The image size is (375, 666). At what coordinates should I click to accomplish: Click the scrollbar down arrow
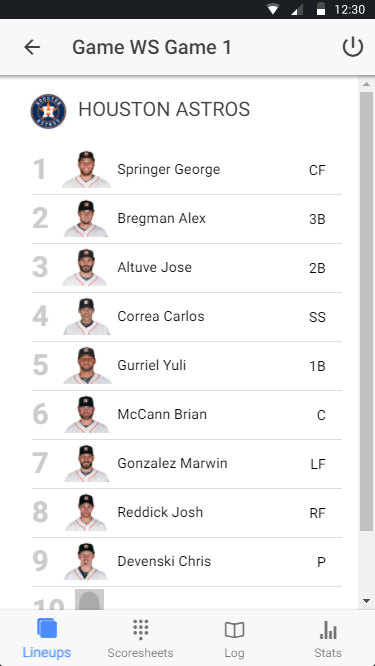pyautogui.click(x=366, y=601)
